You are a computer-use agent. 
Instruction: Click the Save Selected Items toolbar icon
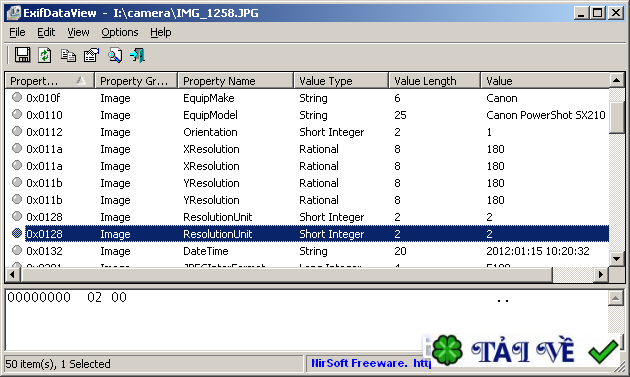22,55
